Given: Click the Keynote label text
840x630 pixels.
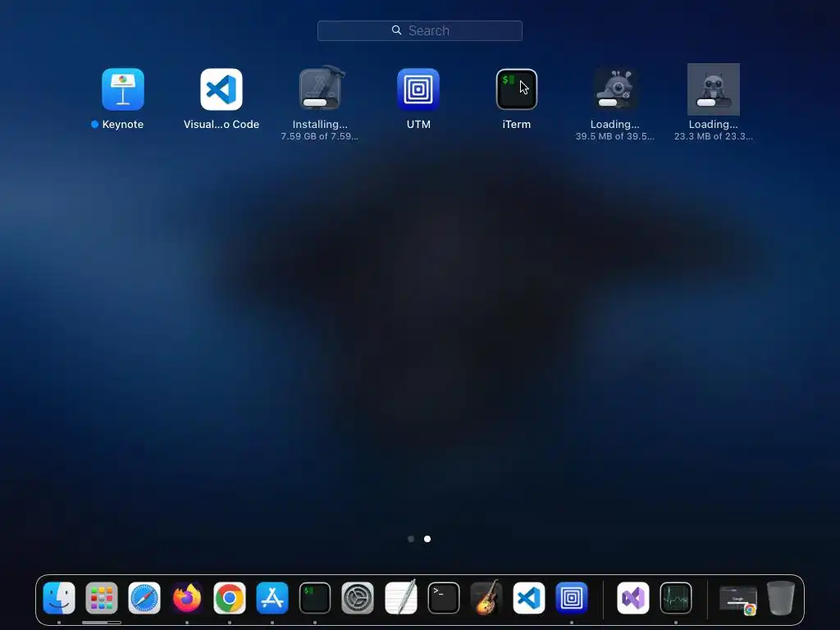Looking at the screenshot, I should tap(123, 125).
